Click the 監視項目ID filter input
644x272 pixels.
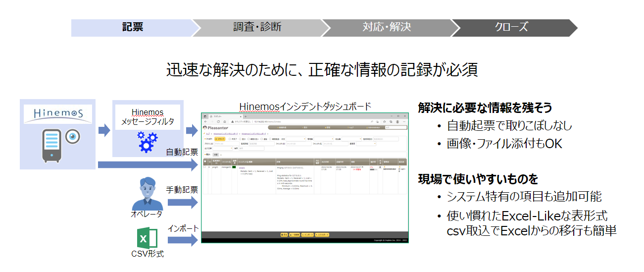pyautogui.click(x=386, y=139)
